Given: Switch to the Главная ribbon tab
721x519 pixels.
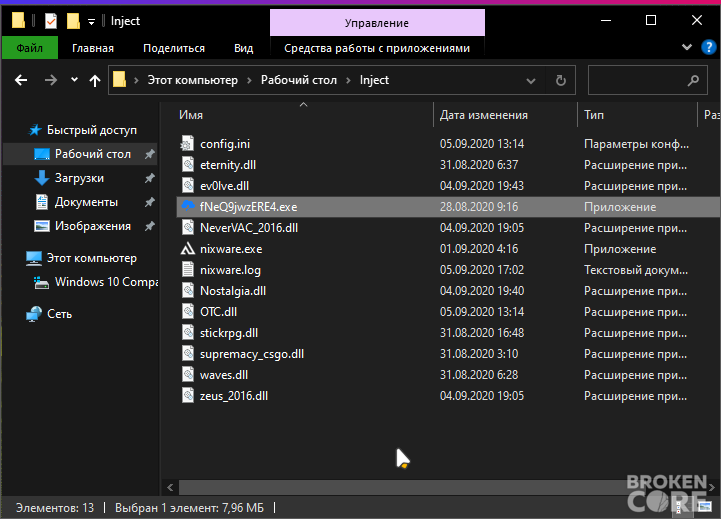Looking at the screenshot, I should point(93,48).
